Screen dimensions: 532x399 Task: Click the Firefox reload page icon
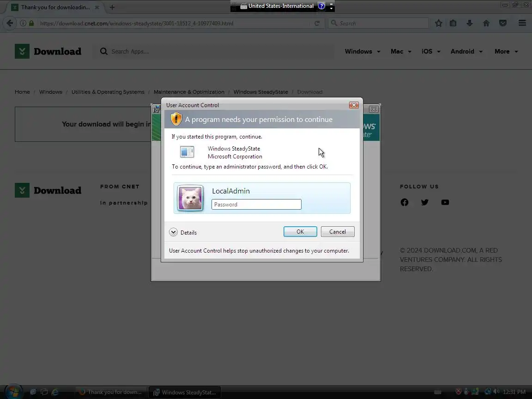tap(317, 23)
